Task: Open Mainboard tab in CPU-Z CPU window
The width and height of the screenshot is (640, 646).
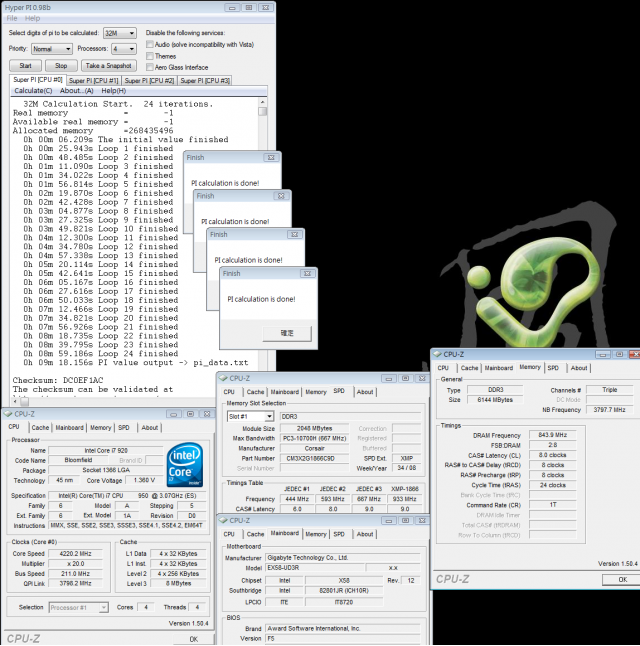Action: (x=69, y=428)
